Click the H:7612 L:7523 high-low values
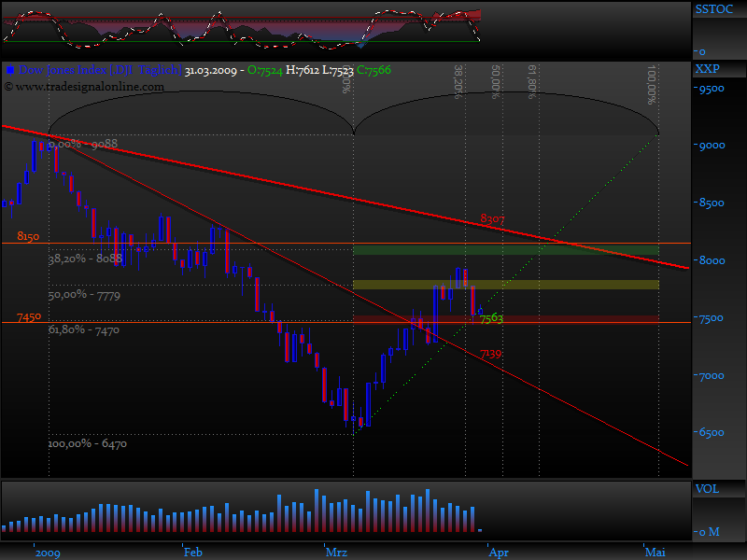 [x=319, y=71]
